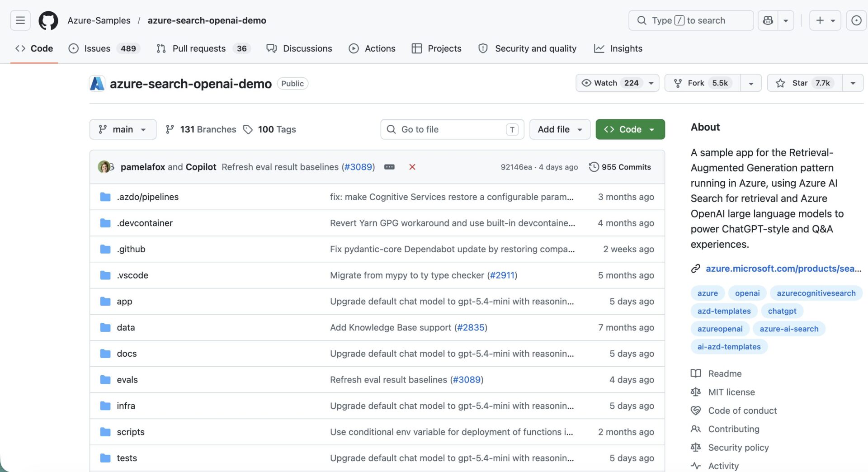The height and width of the screenshot is (472, 868).
Task: Select the azure topic tag
Action: pyautogui.click(x=708, y=293)
